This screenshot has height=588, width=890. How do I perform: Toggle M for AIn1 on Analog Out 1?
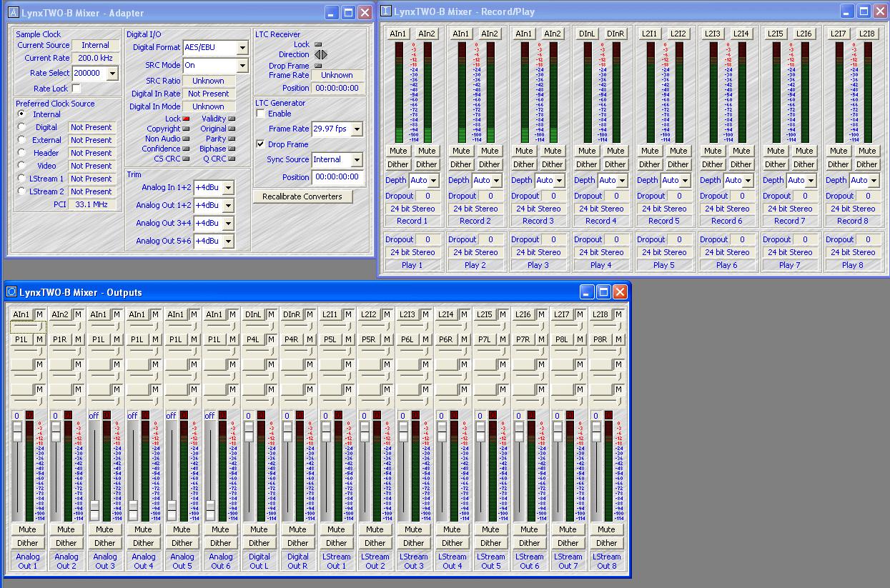click(40, 314)
